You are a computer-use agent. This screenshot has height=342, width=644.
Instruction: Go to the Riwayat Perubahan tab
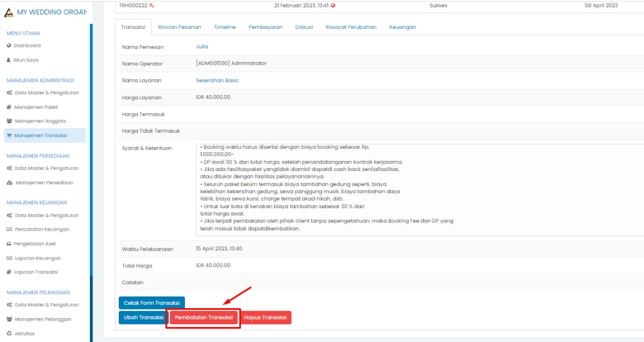pos(351,28)
